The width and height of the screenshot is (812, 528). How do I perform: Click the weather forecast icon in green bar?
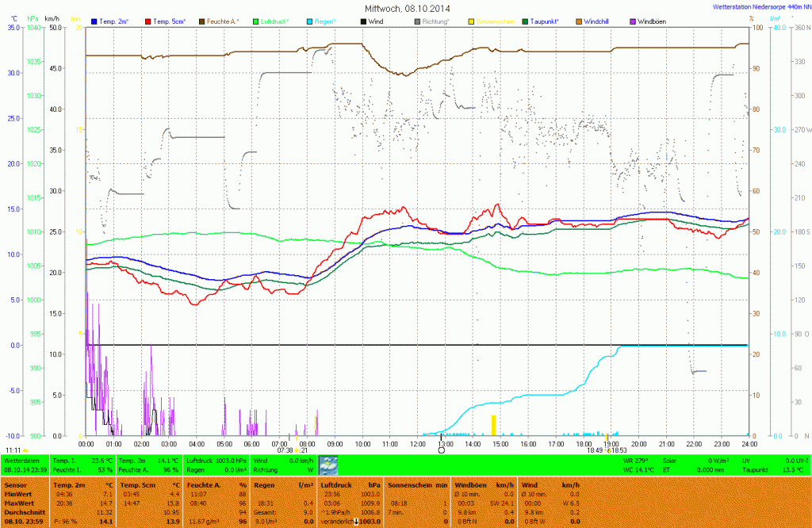tap(327, 465)
